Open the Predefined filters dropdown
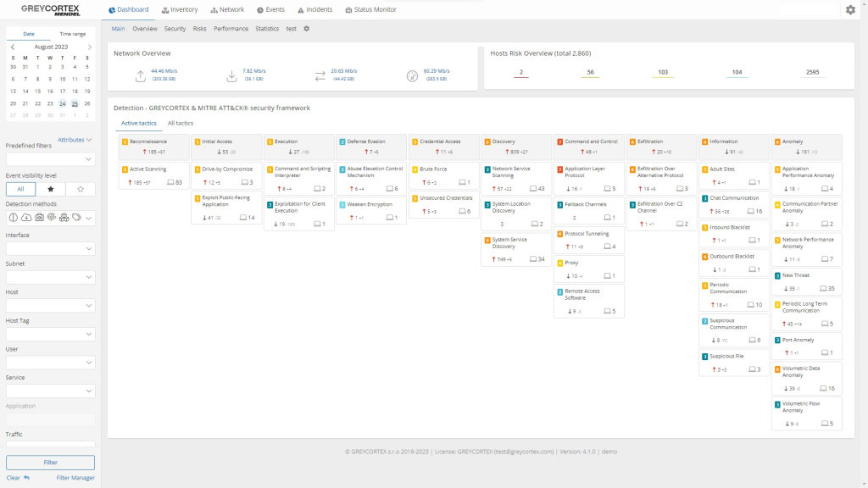Viewport: 868px width, 488px height. click(x=50, y=159)
